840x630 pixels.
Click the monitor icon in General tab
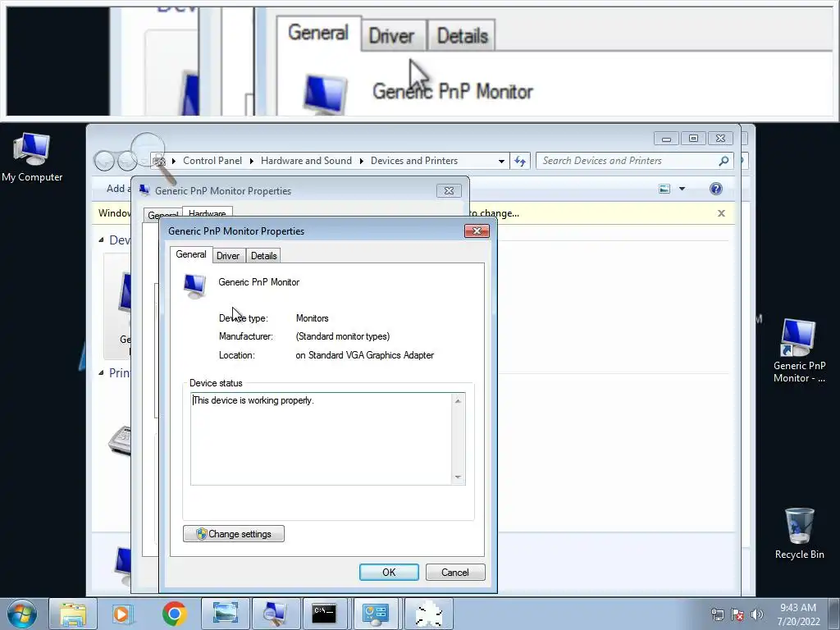tap(194, 286)
